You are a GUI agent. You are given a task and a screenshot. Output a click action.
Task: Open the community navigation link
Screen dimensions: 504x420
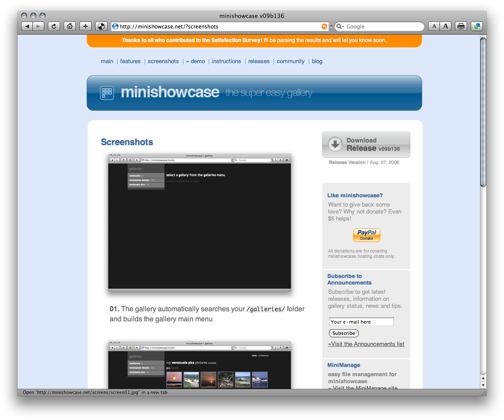coord(290,61)
